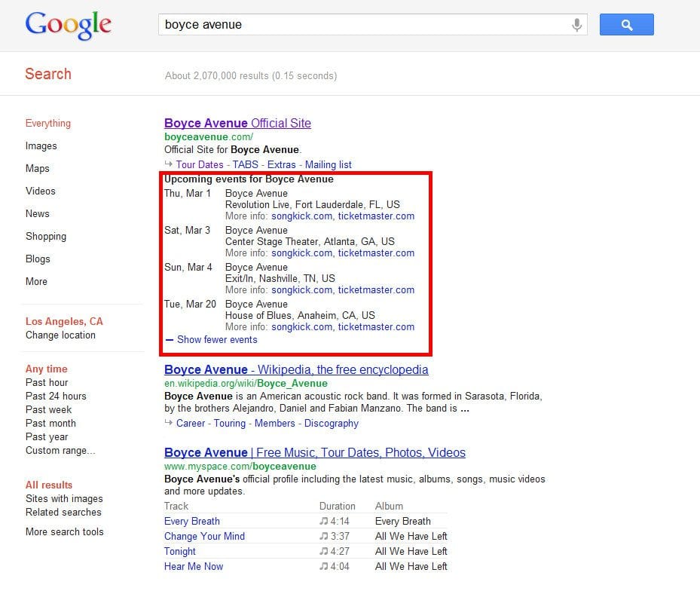Click the Every Breath album name cell
This screenshot has width=700, height=594.
click(403, 521)
